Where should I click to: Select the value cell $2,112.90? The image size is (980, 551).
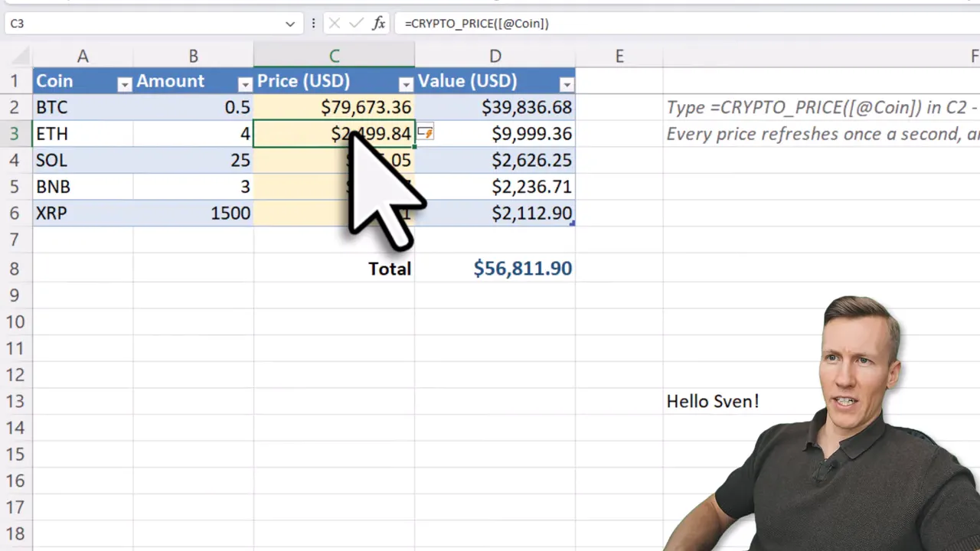(x=495, y=213)
